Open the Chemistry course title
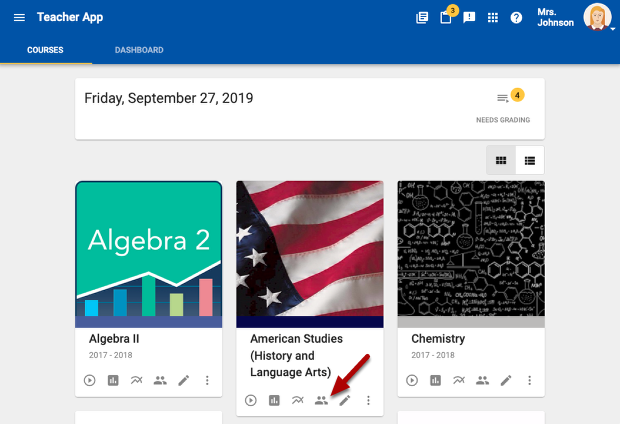The image size is (620, 424). pyautogui.click(x=438, y=339)
